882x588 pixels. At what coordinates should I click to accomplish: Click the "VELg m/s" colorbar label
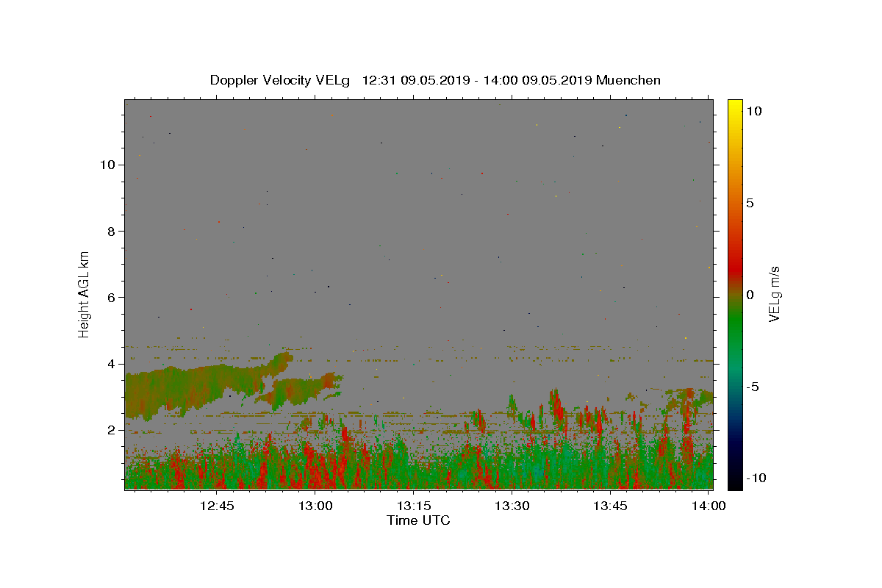[x=773, y=293]
